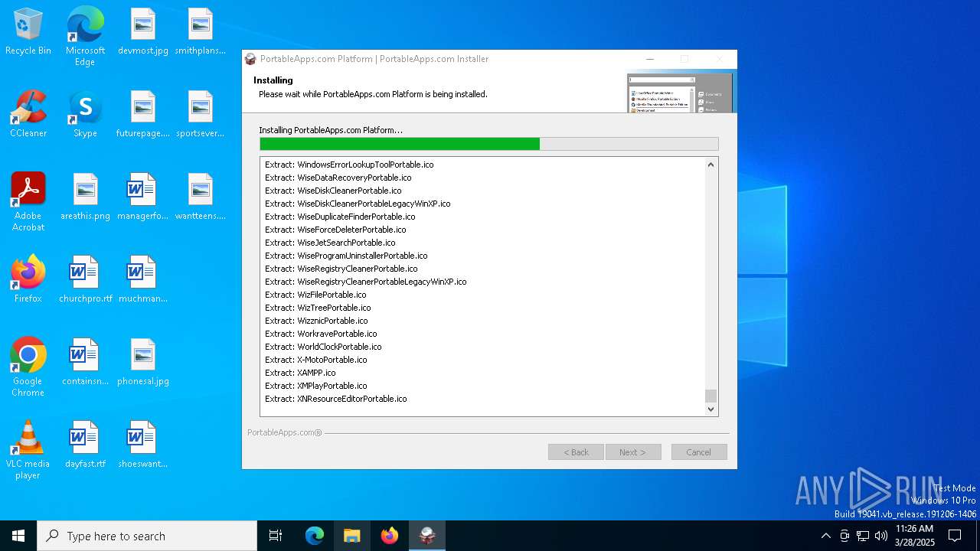Click the log scrollbar up arrow

coord(711,165)
